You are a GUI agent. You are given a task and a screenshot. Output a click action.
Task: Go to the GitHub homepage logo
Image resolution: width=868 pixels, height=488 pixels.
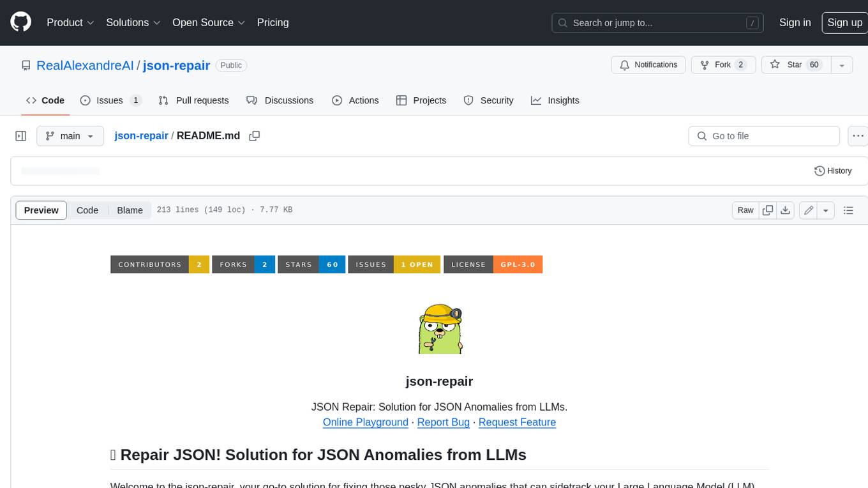coord(21,22)
